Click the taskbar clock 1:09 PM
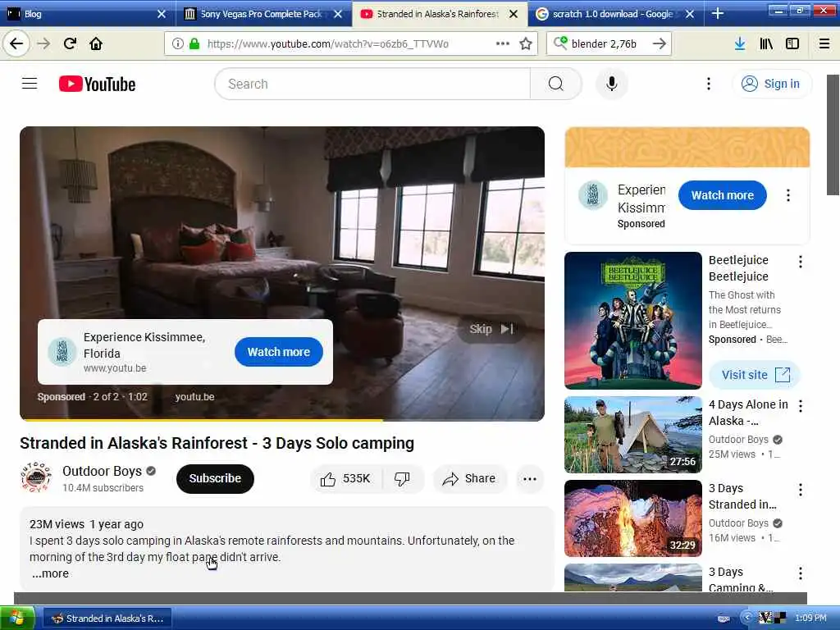The width and height of the screenshot is (840, 630). (810, 618)
